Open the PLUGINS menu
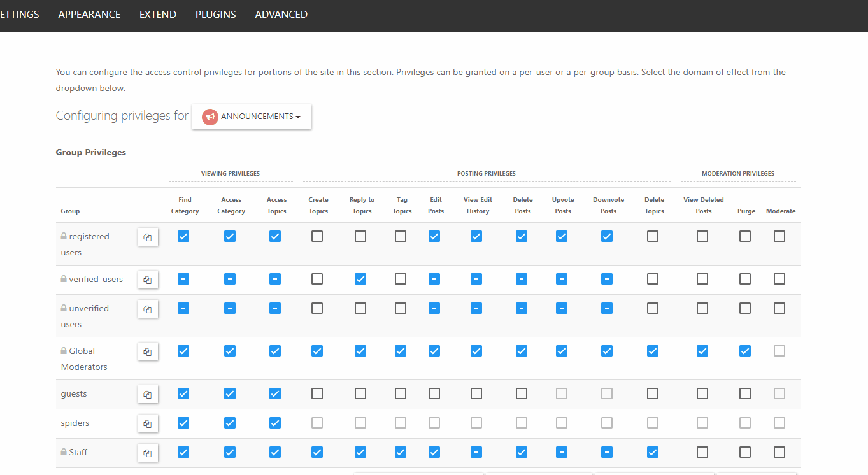 click(215, 14)
